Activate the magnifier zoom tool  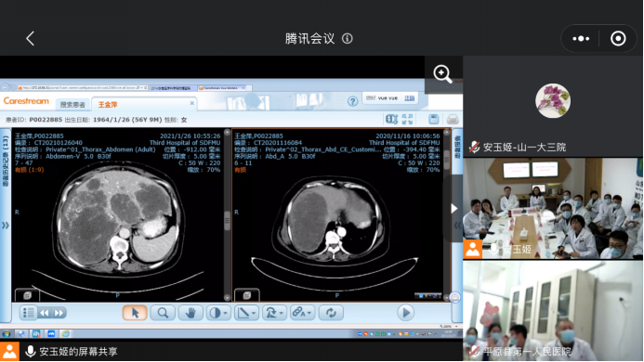point(163,313)
